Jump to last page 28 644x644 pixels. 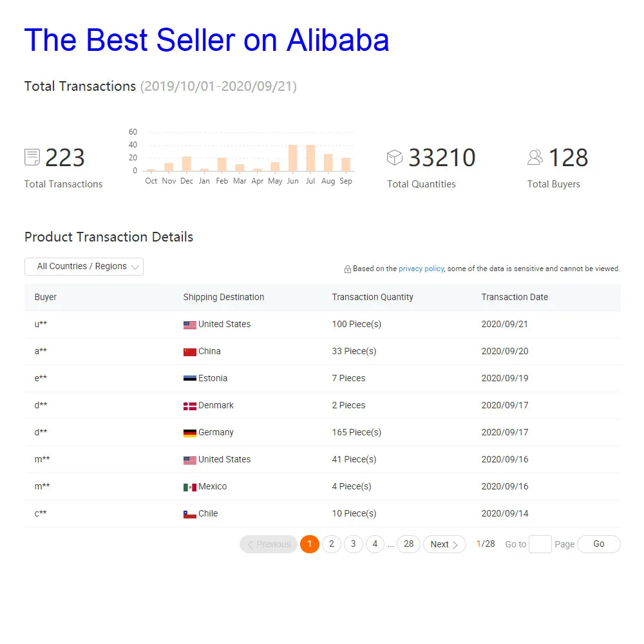[x=408, y=544]
